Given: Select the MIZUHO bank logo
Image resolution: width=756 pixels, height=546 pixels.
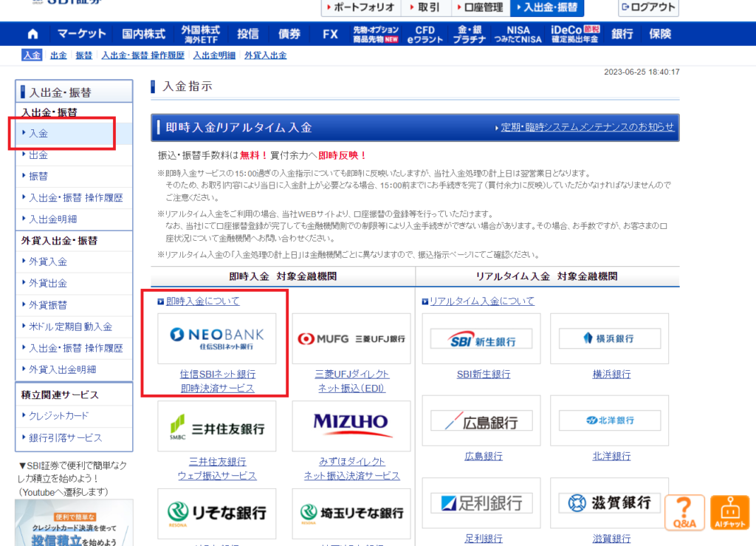Looking at the screenshot, I should [x=351, y=426].
